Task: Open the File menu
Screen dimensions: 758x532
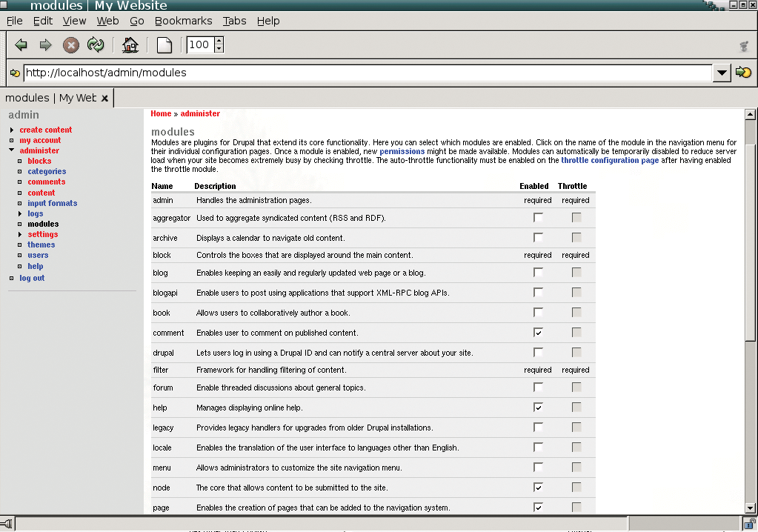Action: click(15, 21)
